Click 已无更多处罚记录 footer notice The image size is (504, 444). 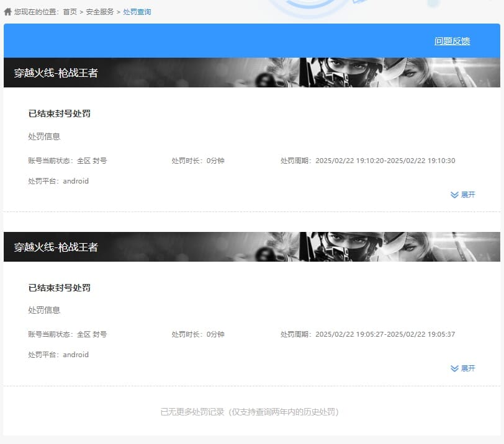tap(250, 412)
